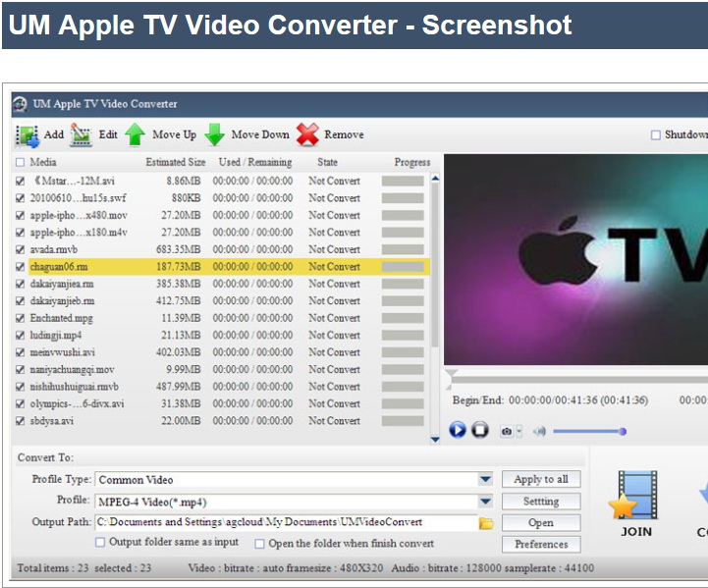Open the snapshot dropdown arrow
The height and width of the screenshot is (588, 708).
[518, 431]
